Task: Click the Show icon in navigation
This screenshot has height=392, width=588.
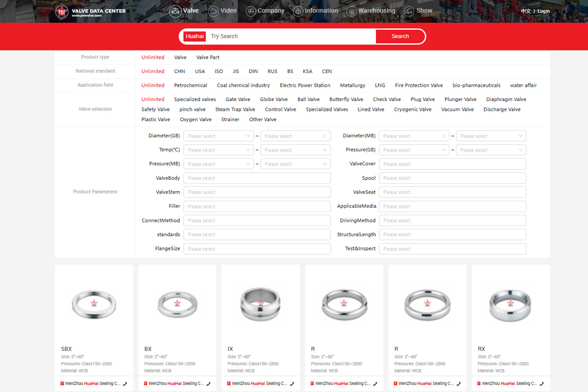Action: pos(409,11)
